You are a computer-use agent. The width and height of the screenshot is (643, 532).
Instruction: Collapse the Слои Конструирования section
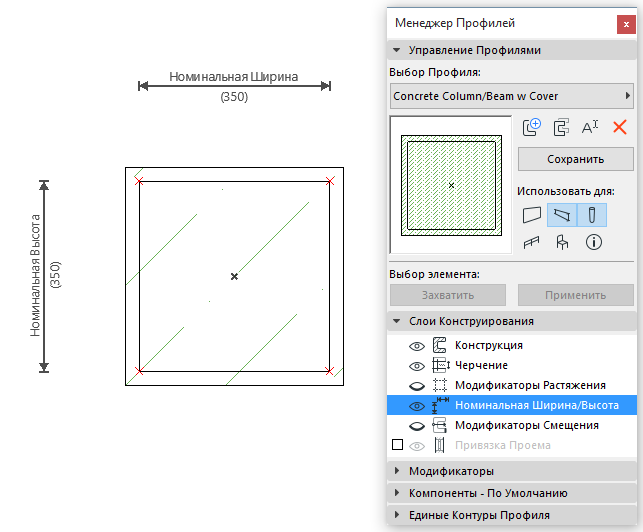point(397,321)
